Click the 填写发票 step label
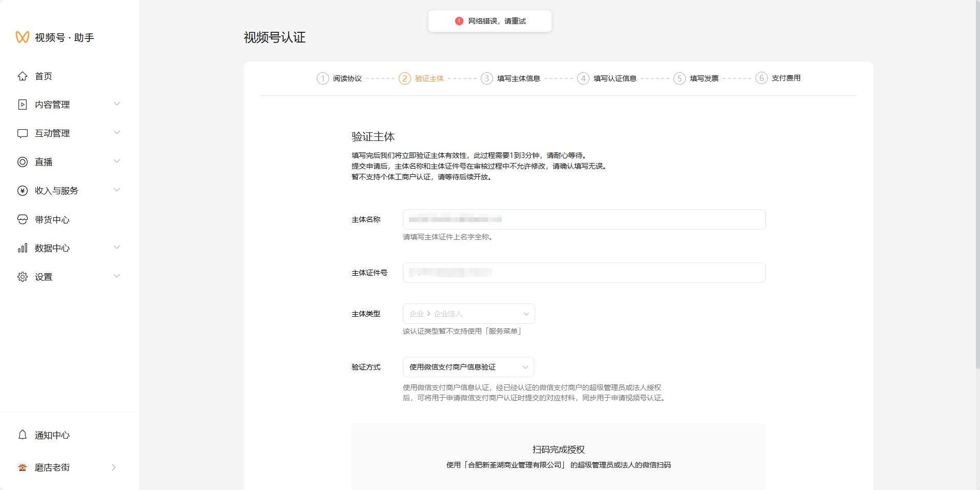Image resolution: width=980 pixels, height=490 pixels. [704, 78]
